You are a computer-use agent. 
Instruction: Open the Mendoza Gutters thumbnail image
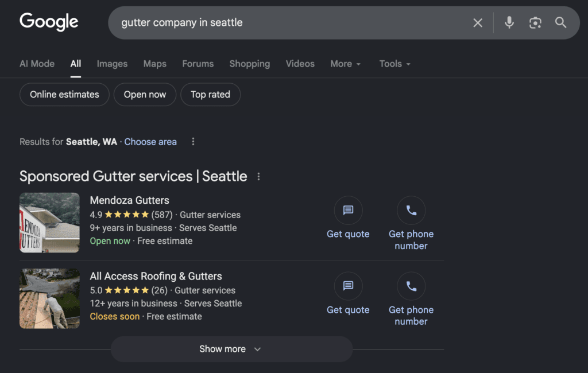click(49, 223)
